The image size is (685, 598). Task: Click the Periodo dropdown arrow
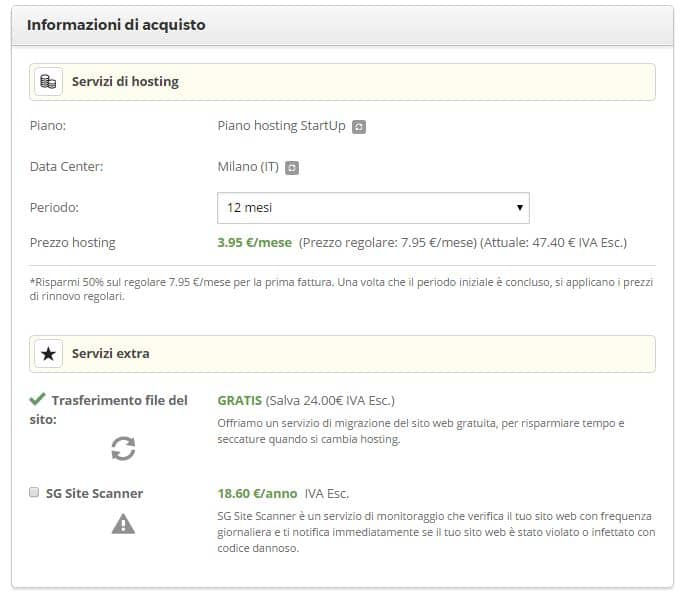519,207
